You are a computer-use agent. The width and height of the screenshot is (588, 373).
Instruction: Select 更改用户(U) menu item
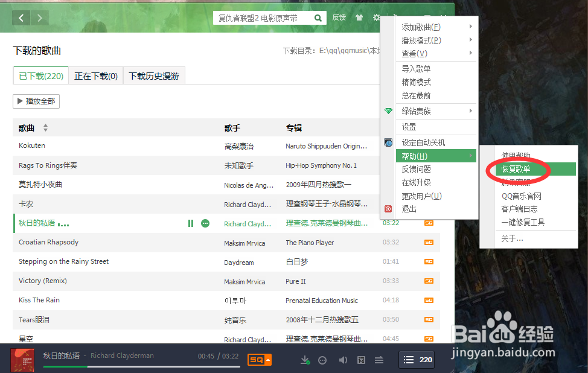pyautogui.click(x=436, y=196)
